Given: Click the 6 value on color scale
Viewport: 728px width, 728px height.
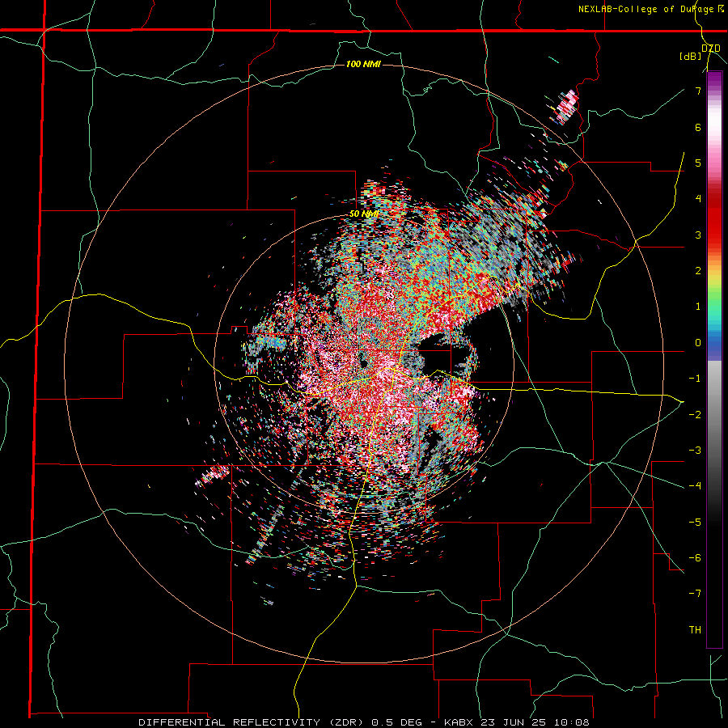Looking at the screenshot, I should coord(698,127).
